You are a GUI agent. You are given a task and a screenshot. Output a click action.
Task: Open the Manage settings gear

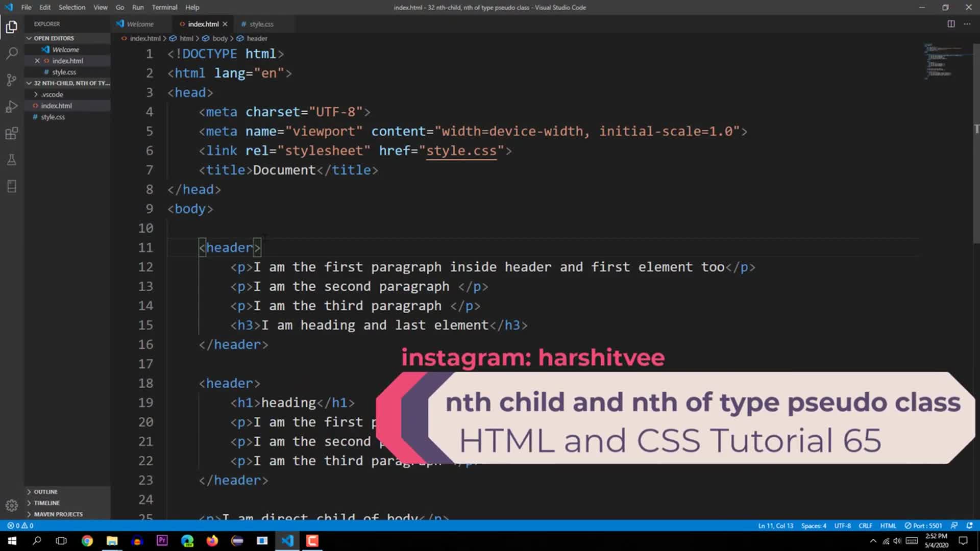pos(11,505)
